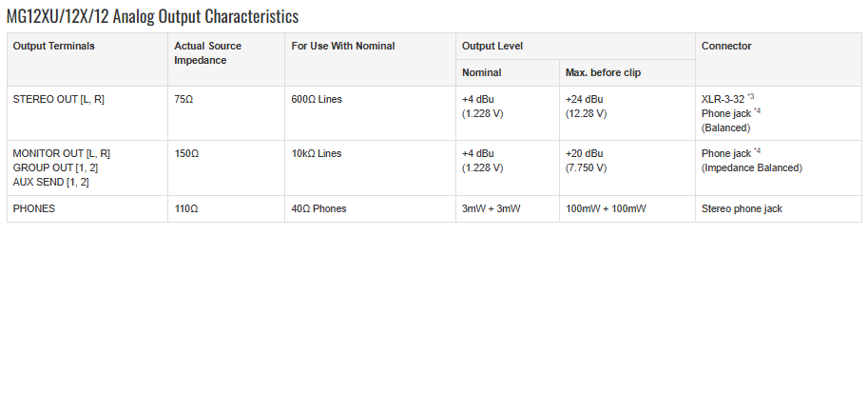Click the 10kΩ Lines cell

(371, 168)
